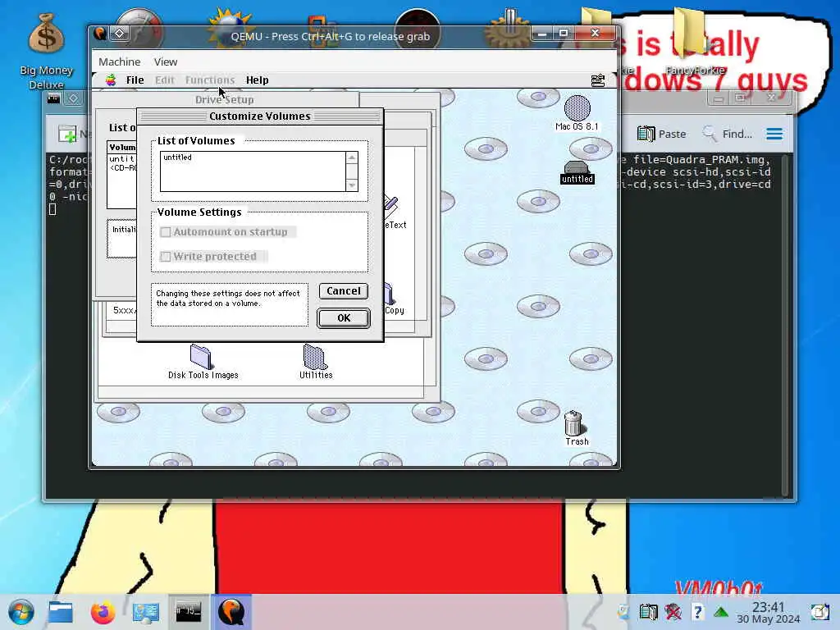Click the QEMU window title bar icon
Screen dimensions: 840x630
click(100, 34)
